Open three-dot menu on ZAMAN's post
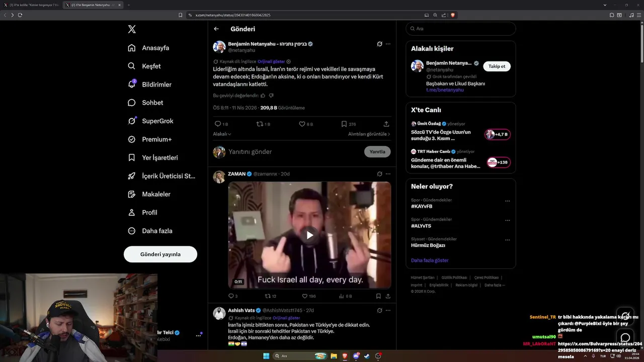 [x=388, y=174]
